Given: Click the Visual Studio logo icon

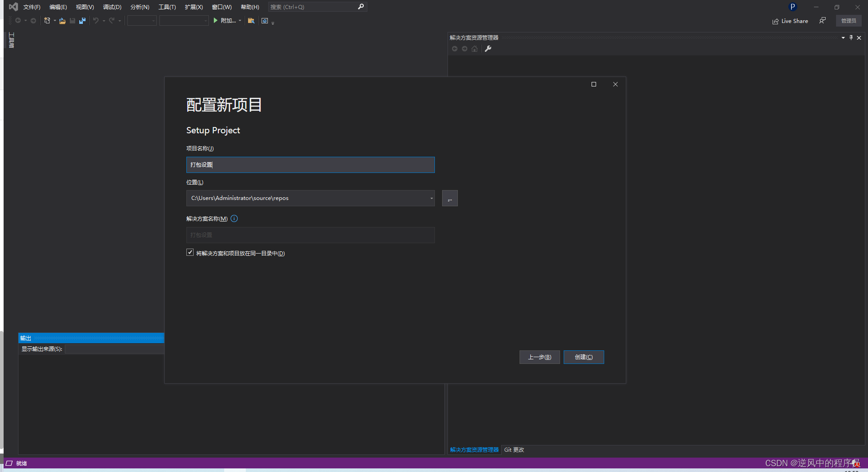Looking at the screenshot, I should (x=14, y=7).
